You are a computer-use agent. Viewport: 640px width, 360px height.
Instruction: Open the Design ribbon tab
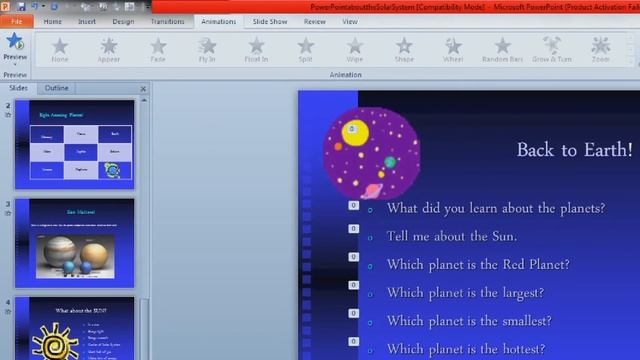pos(123,22)
